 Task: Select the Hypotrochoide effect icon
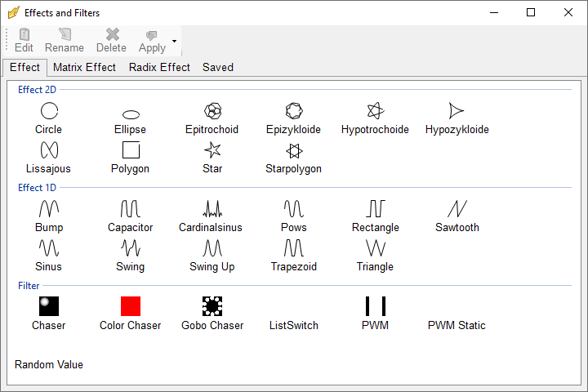point(375,111)
